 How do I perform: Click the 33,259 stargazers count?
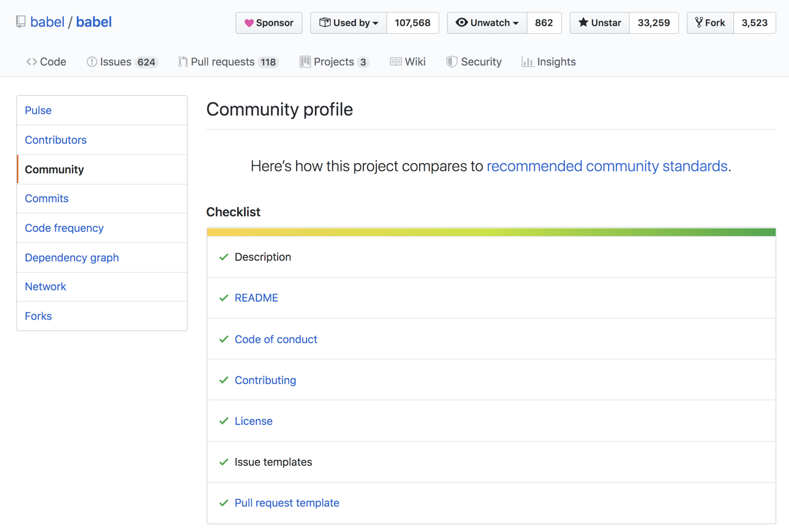point(653,23)
